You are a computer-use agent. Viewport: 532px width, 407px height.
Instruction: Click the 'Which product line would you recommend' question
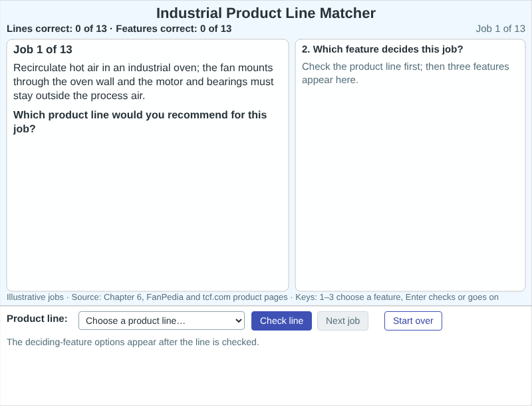coord(140,122)
